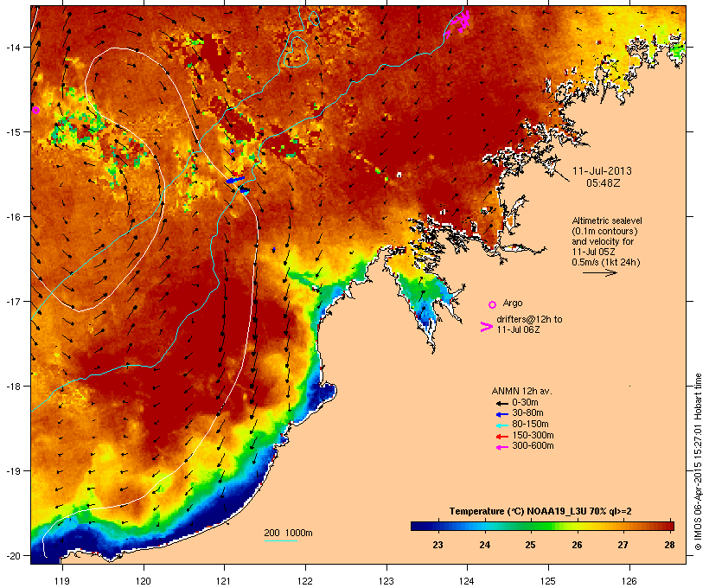Click the latitude label -19

coord(12,471)
